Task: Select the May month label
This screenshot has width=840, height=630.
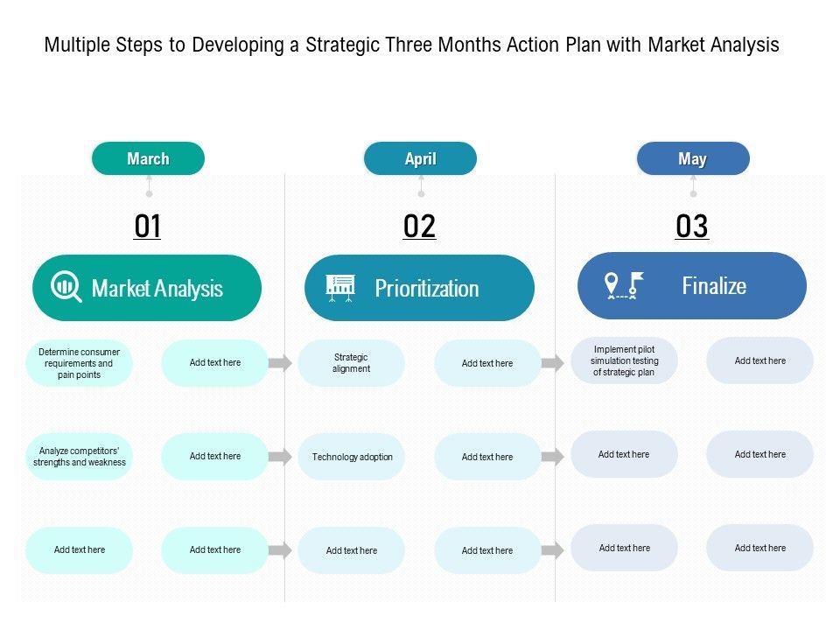Action: [x=693, y=159]
